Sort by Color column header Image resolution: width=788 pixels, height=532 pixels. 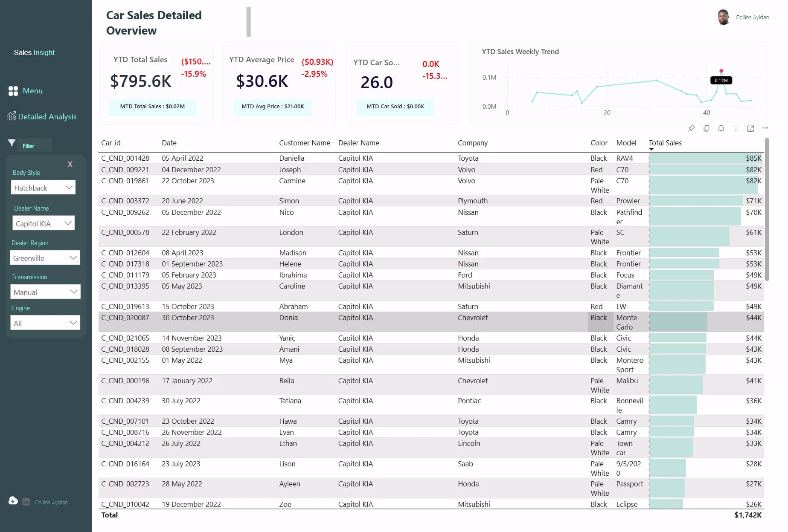(599, 143)
